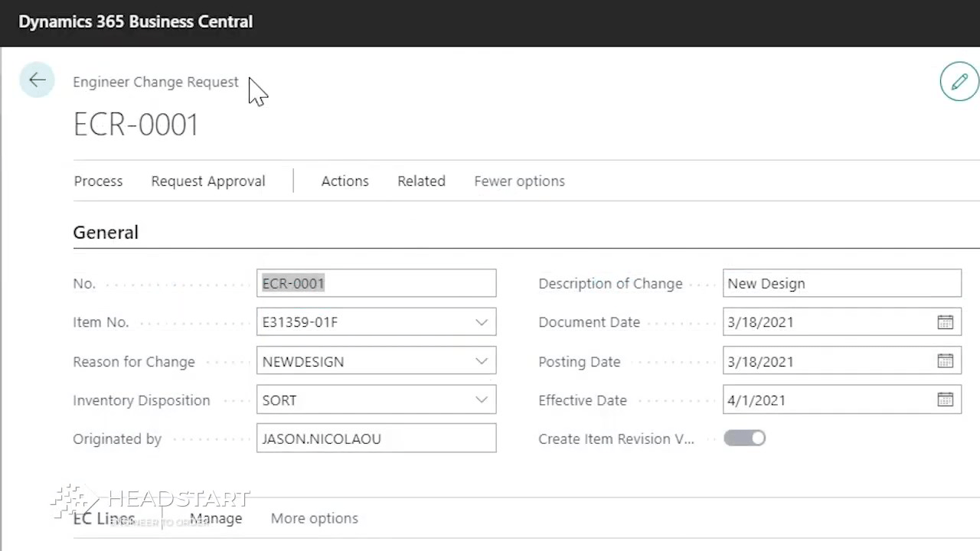Open the Related menu

[421, 181]
